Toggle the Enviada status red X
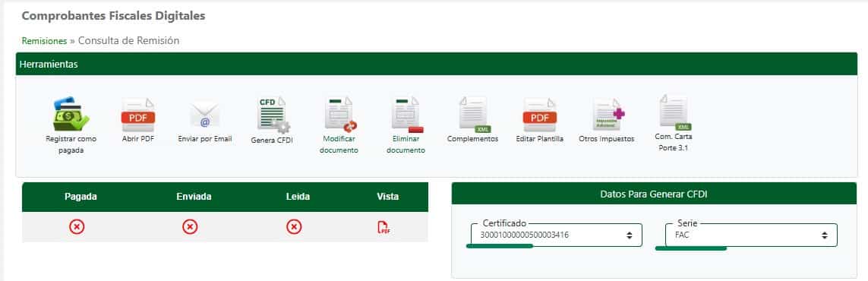 click(x=190, y=227)
